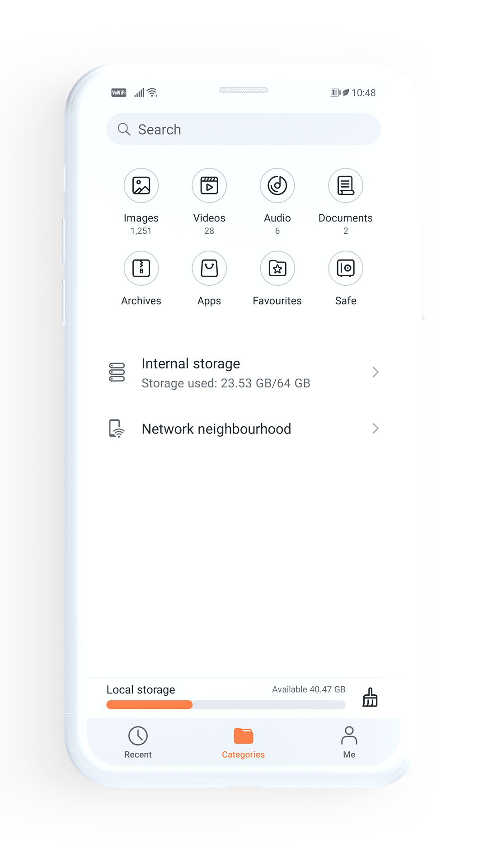Select the Categories tab
The image size is (488, 868).
(243, 742)
